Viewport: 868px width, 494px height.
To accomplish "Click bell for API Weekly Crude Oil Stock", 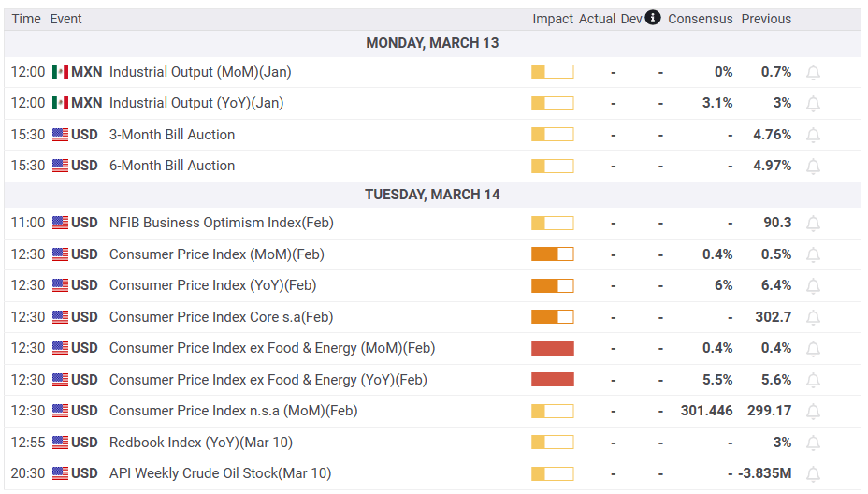I will 813,473.
